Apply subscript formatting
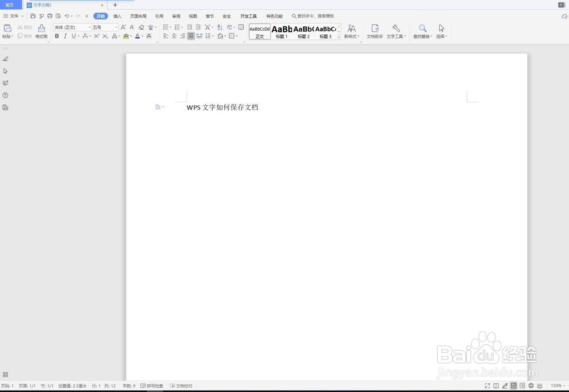 point(105,36)
